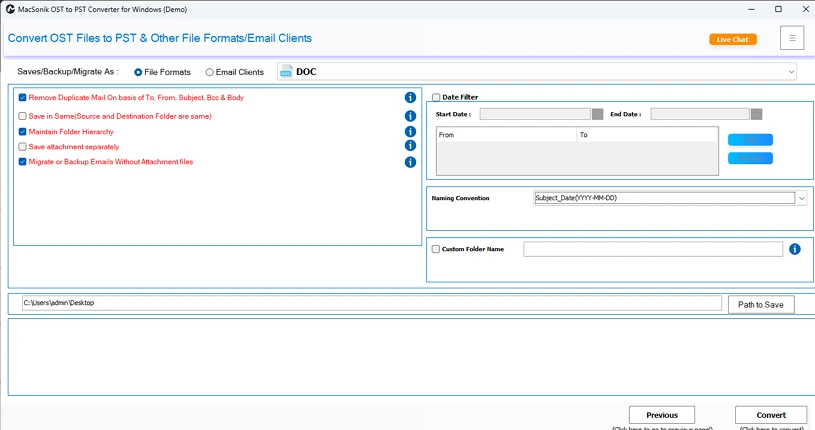Click info icon for Migrate Without Attachment files

click(410, 162)
